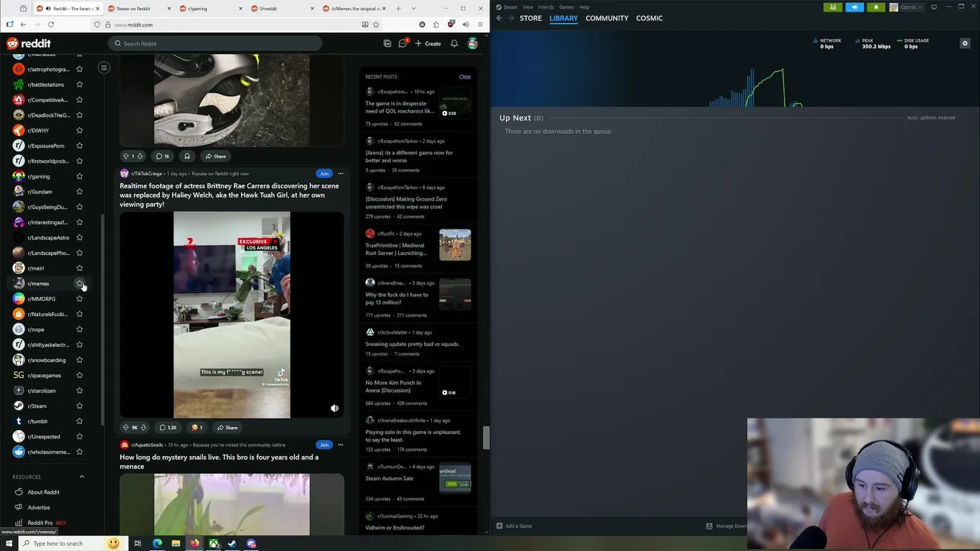Image resolution: width=980 pixels, height=551 pixels.
Task: Join r/TikTokCringe community
Action: [324, 174]
